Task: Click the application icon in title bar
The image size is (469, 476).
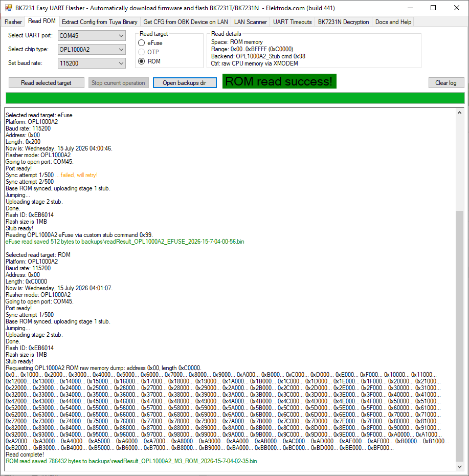Action: (9, 8)
